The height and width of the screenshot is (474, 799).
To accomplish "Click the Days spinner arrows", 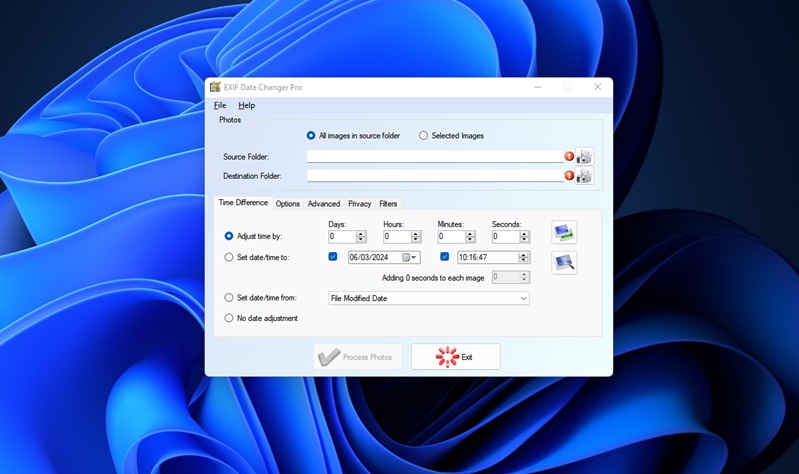I will coord(361,236).
